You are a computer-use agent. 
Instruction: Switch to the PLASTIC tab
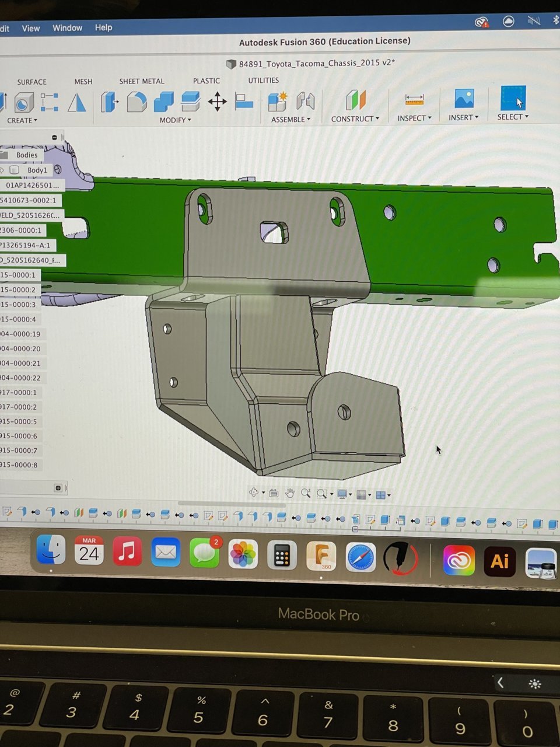point(206,81)
